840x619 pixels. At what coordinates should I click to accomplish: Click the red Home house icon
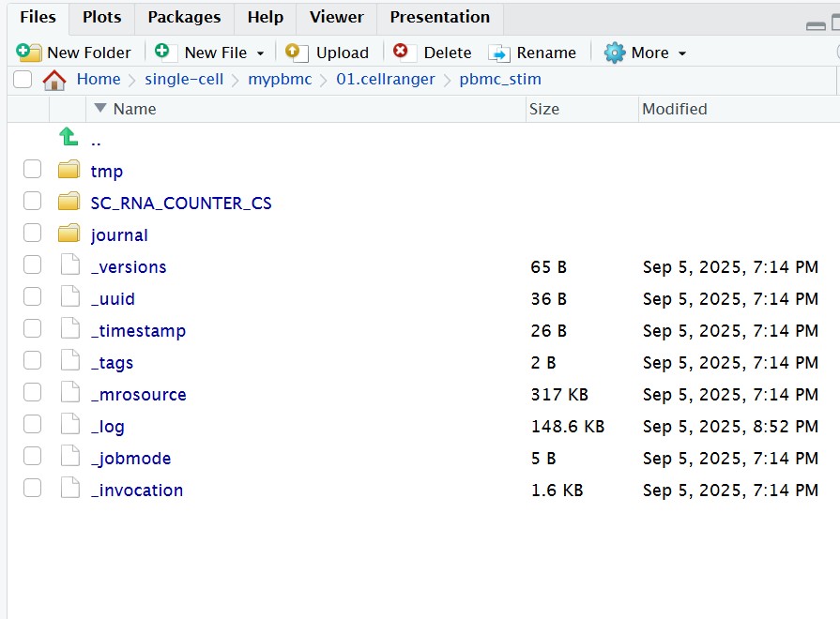54,80
